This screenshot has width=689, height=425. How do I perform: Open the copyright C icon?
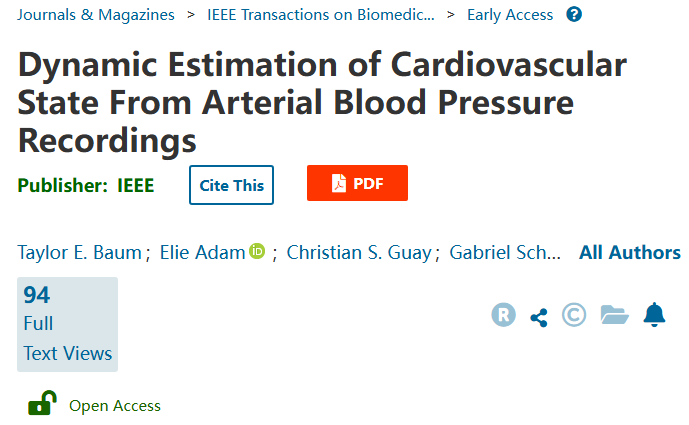point(574,315)
